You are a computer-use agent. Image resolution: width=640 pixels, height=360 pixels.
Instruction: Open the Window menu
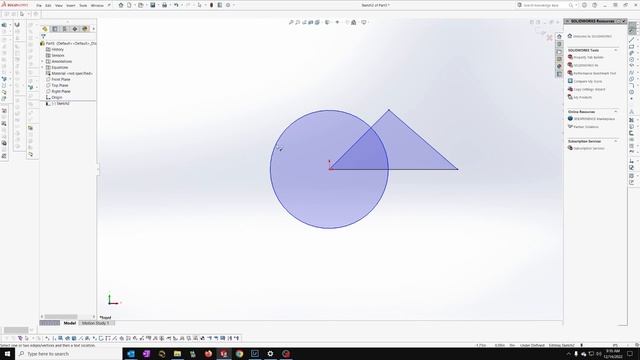pos(97,5)
